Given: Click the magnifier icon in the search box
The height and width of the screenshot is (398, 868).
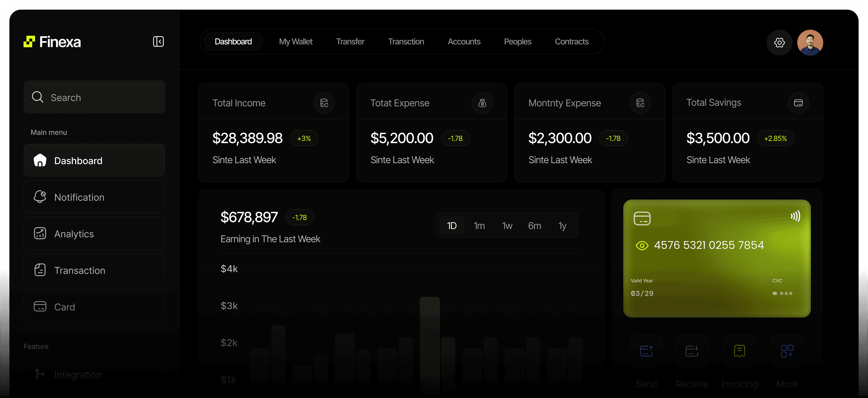Looking at the screenshot, I should 37,97.
